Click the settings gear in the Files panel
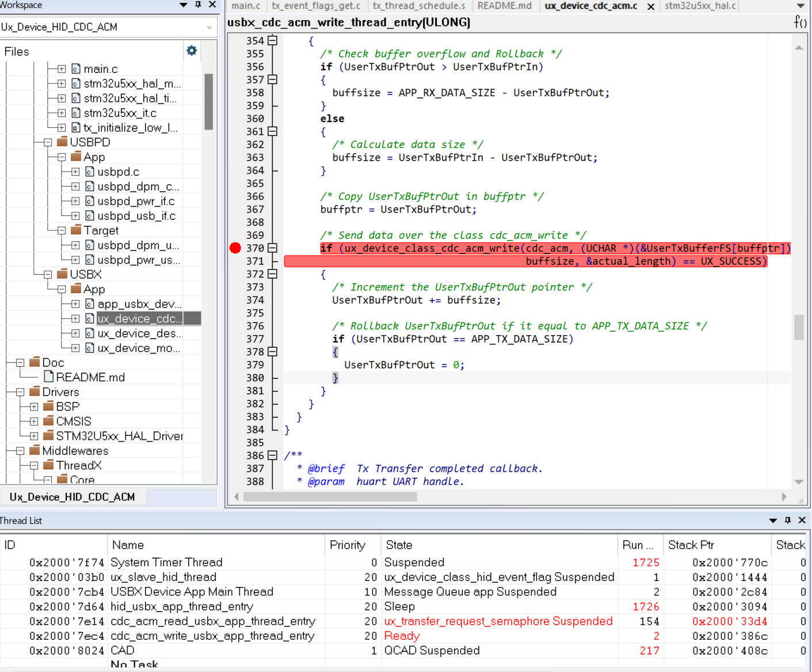812x672 pixels. click(192, 51)
